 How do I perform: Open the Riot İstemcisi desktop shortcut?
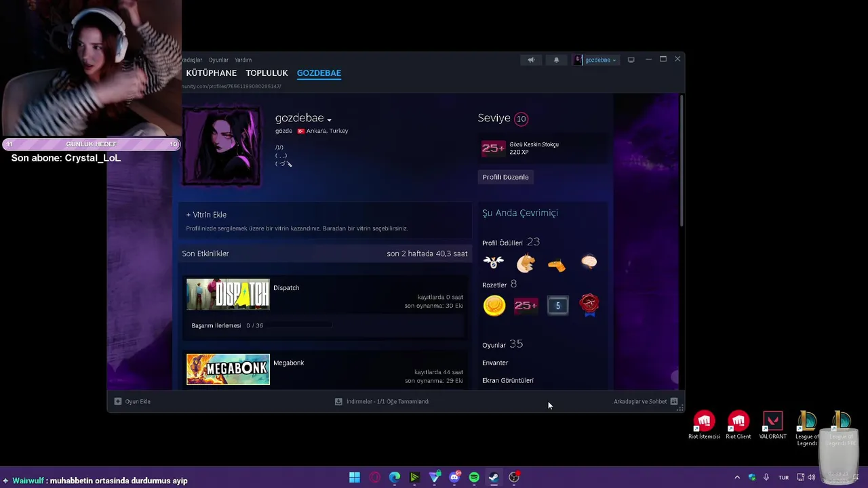coord(704,425)
